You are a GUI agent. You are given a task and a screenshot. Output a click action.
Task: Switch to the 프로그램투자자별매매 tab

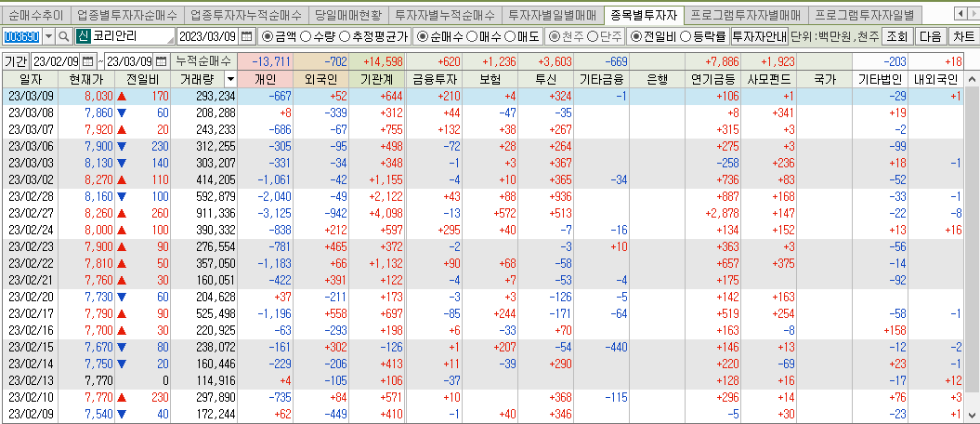[746, 14]
